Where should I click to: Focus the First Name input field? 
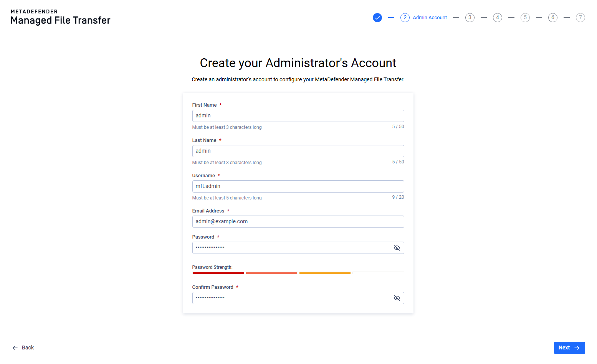pyautogui.click(x=298, y=116)
